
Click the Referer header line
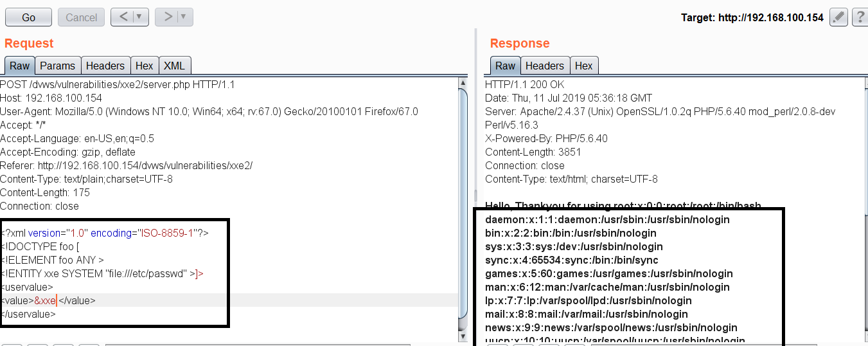coord(127,166)
